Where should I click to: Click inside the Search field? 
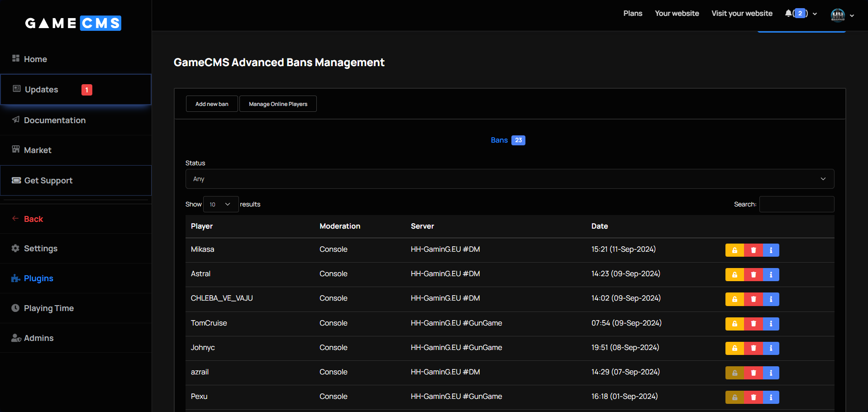point(796,204)
